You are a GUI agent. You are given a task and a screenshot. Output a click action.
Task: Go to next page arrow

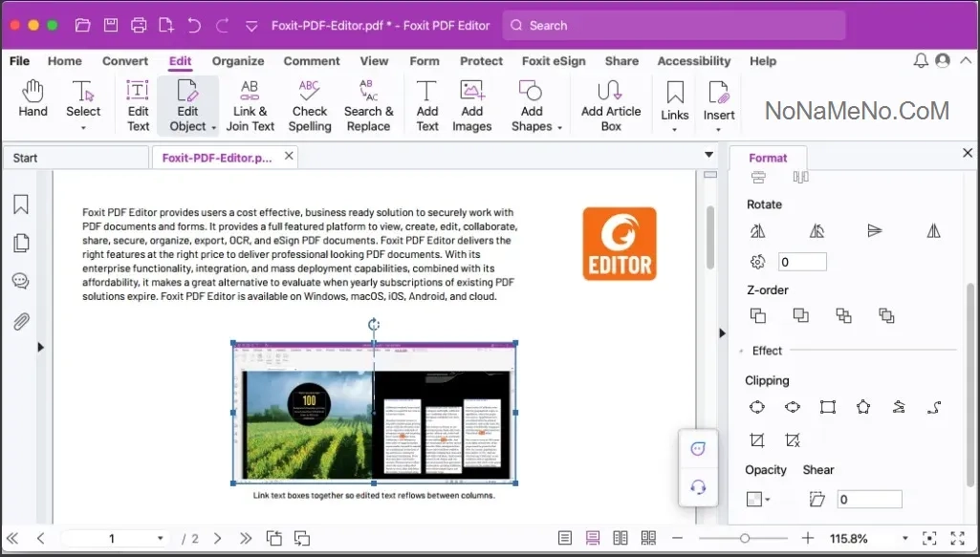pos(218,539)
